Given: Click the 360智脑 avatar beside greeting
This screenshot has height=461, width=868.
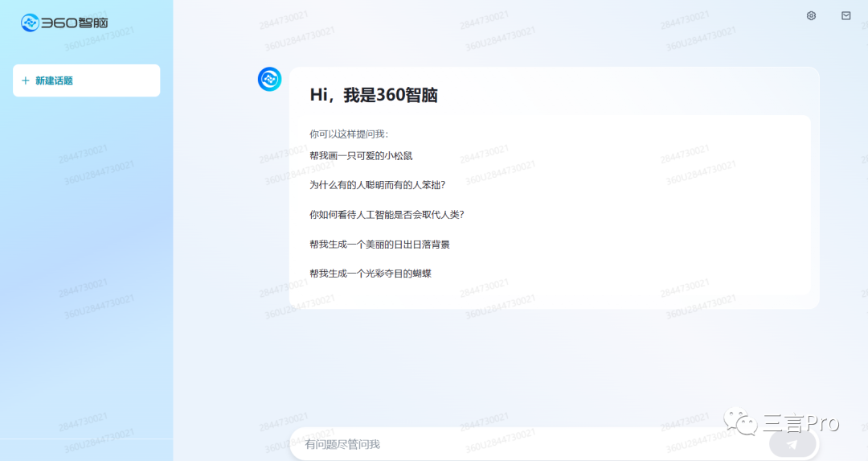Looking at the screenshot, I should 269,79.
